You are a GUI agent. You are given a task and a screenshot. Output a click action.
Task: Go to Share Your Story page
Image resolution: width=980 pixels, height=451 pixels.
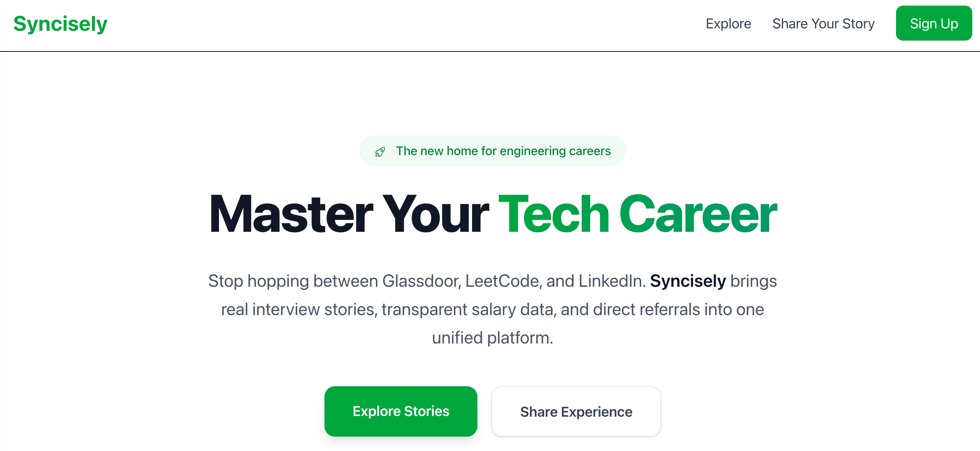(823, 23)
